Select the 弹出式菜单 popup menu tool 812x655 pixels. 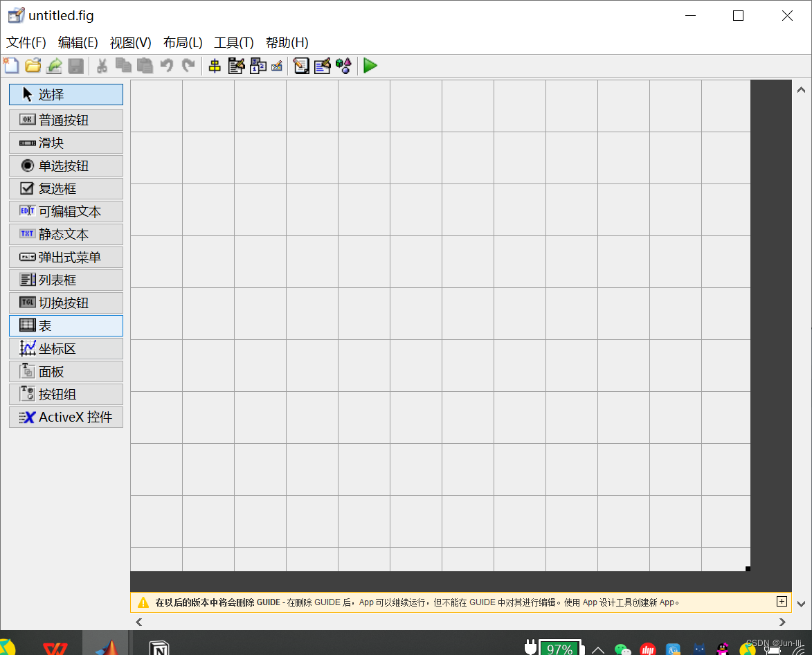pyautogui.click(x=66, y=257)
